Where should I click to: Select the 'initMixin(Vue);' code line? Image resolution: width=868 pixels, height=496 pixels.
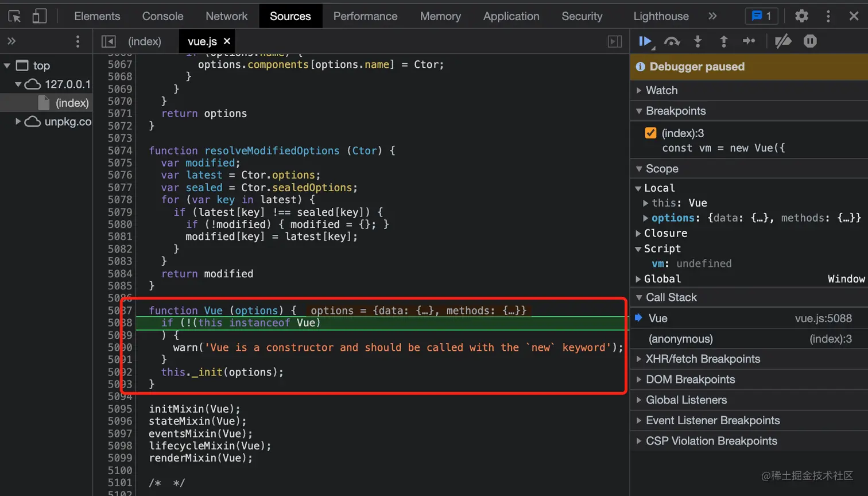point(195,409)
